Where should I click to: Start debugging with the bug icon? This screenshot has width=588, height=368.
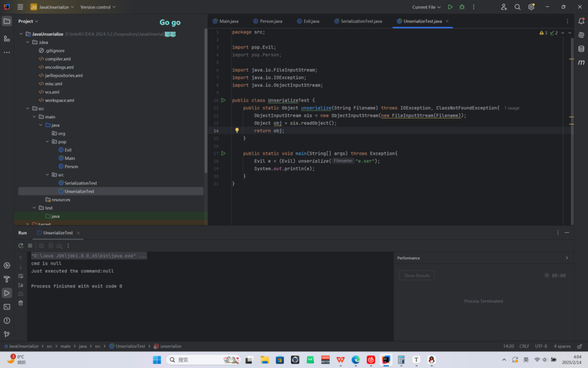point(462,7)
